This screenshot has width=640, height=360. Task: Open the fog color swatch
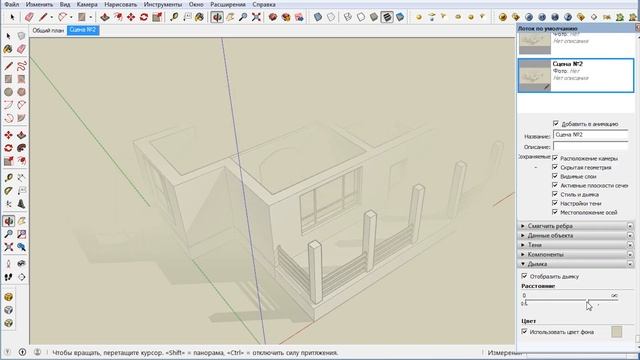(617, 331)
